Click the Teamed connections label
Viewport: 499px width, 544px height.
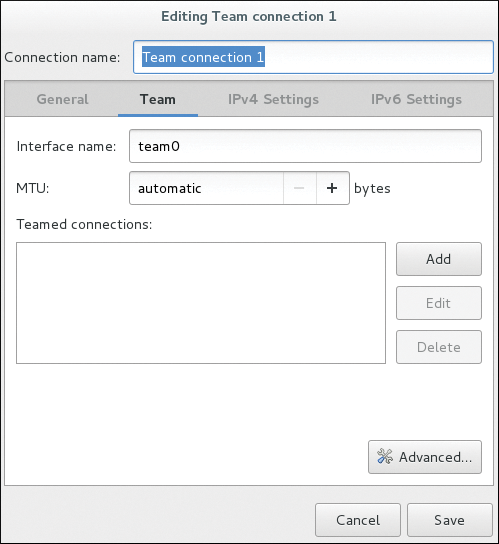tap(84, 224)
